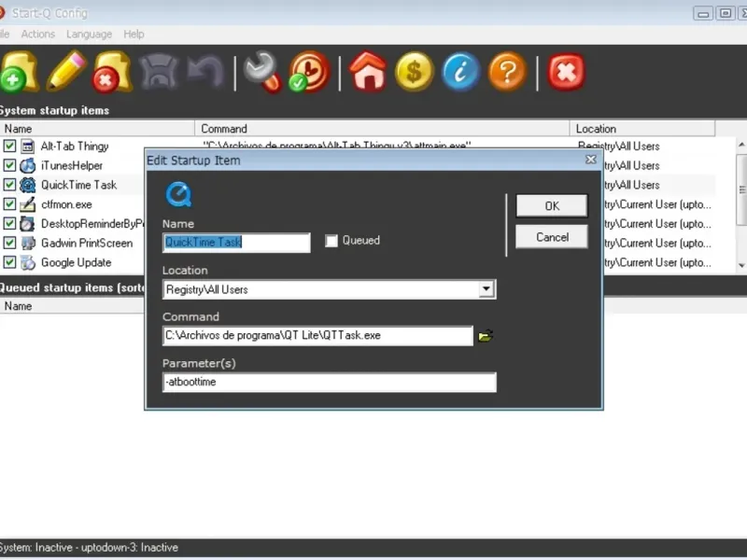Click the delete startup item icon
747x560 pixels.
coord(112,72)
